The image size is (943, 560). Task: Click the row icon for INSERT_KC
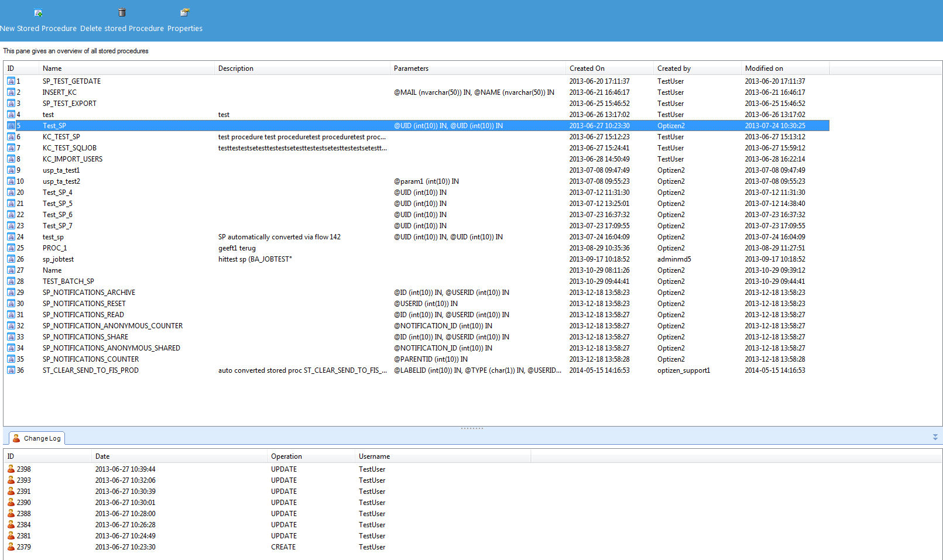point(11,92)
